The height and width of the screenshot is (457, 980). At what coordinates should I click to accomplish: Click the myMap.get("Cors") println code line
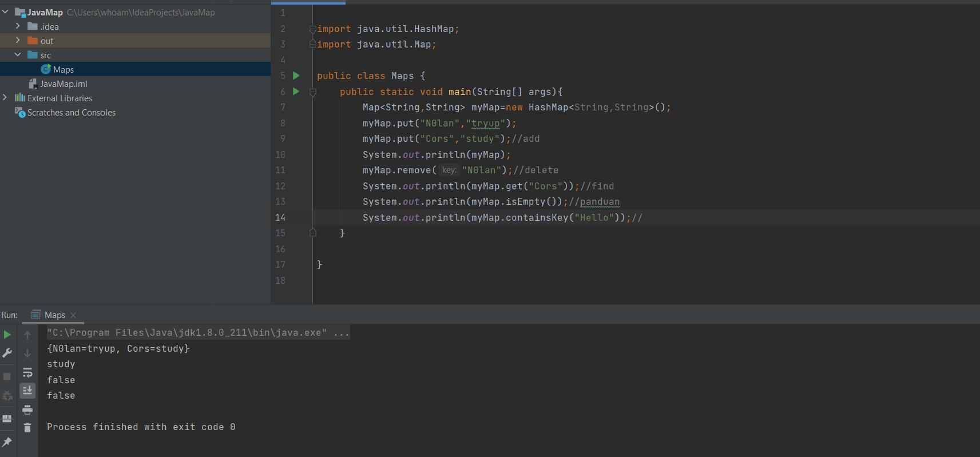[x=488, y=186]
